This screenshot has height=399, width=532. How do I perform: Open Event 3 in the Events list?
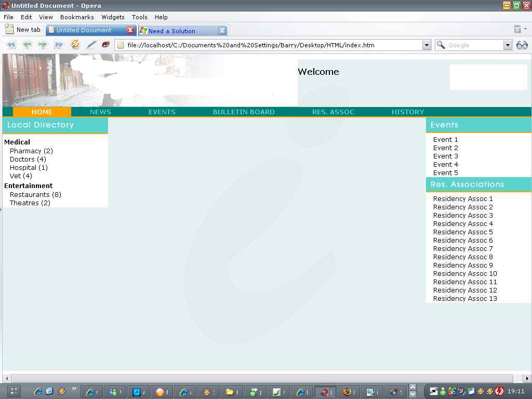[445, 156]
